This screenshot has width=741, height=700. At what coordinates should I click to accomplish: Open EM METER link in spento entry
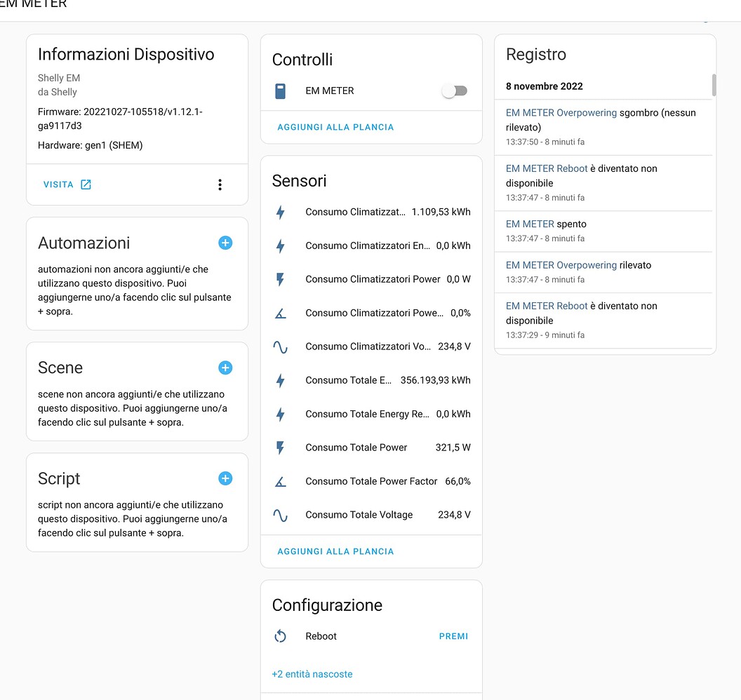[530, 224]
